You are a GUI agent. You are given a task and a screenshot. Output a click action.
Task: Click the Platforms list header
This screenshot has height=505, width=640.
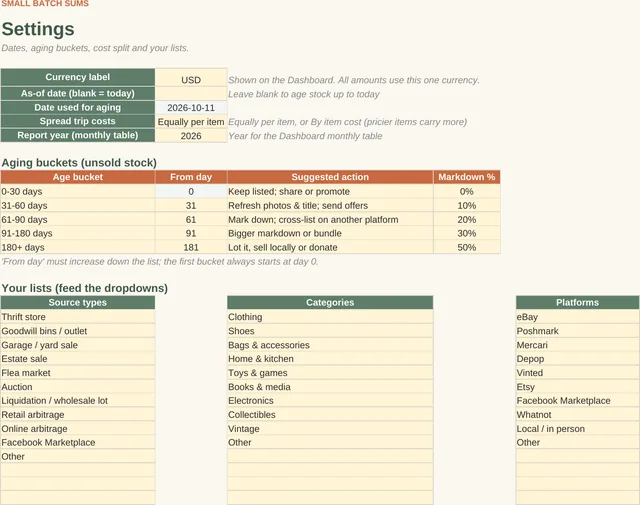578,303
